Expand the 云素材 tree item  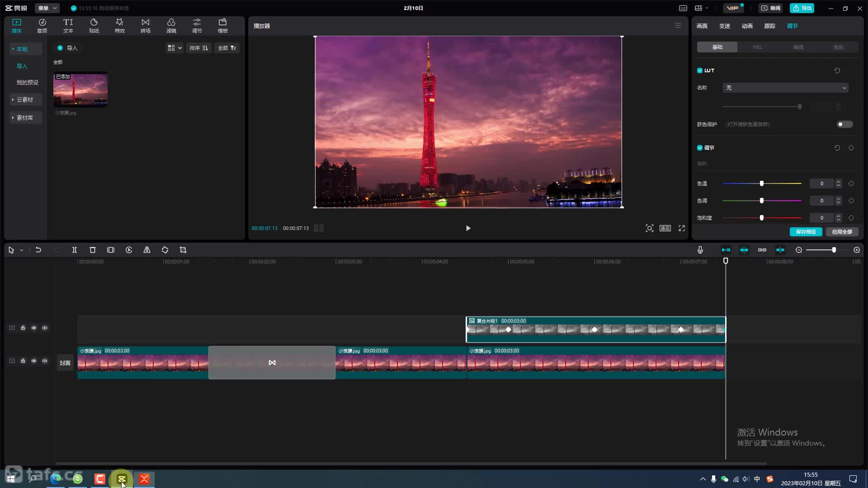click(x=26, y=100)
